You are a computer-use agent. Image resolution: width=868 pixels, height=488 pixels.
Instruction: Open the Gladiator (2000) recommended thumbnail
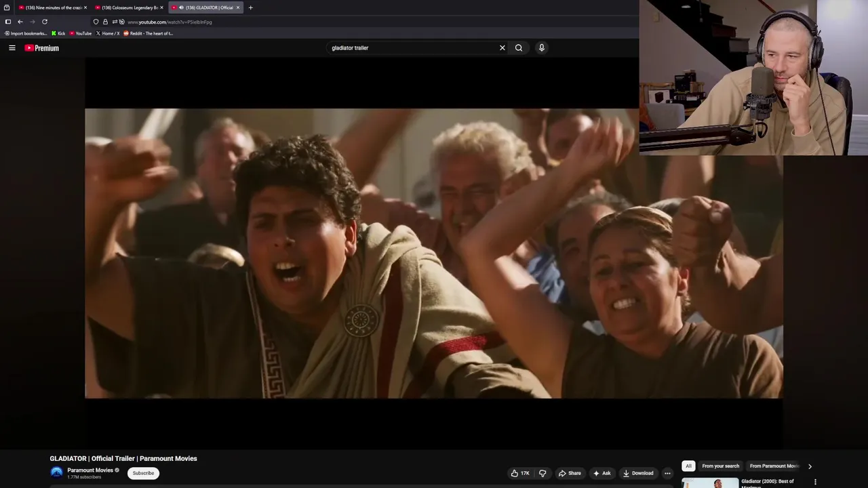pos(710,483)
